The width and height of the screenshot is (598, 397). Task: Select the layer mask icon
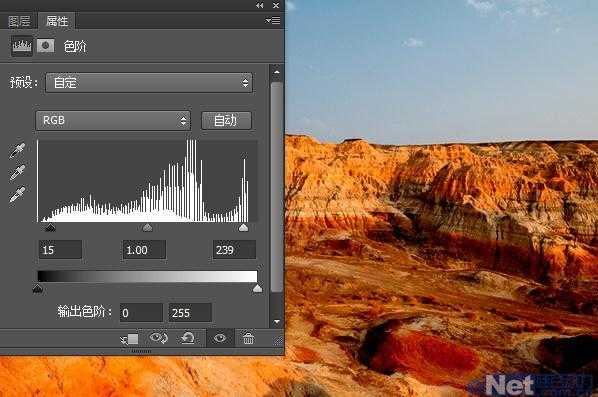(x=46, y=46)
